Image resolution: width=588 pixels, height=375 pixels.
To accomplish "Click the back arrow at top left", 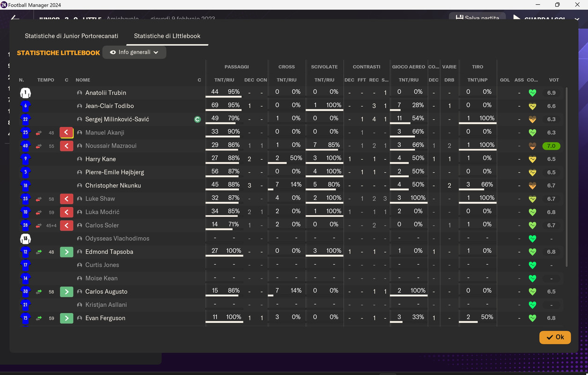I will tap(15, 18).
